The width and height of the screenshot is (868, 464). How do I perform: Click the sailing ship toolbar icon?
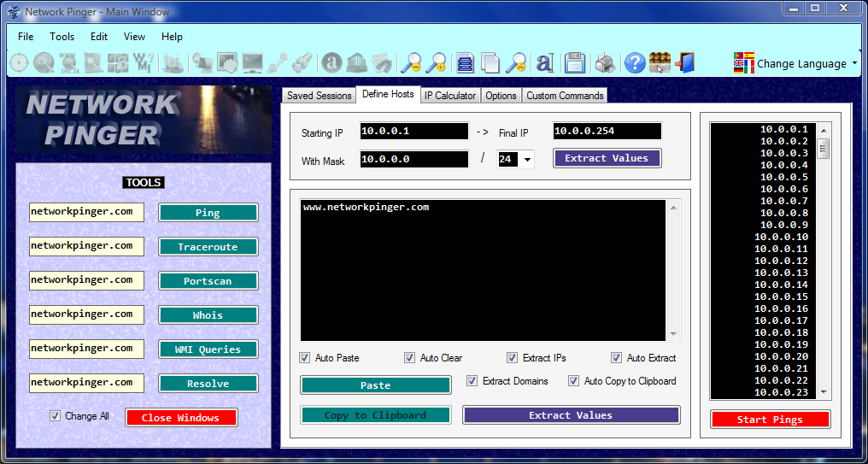coord(173,62)
